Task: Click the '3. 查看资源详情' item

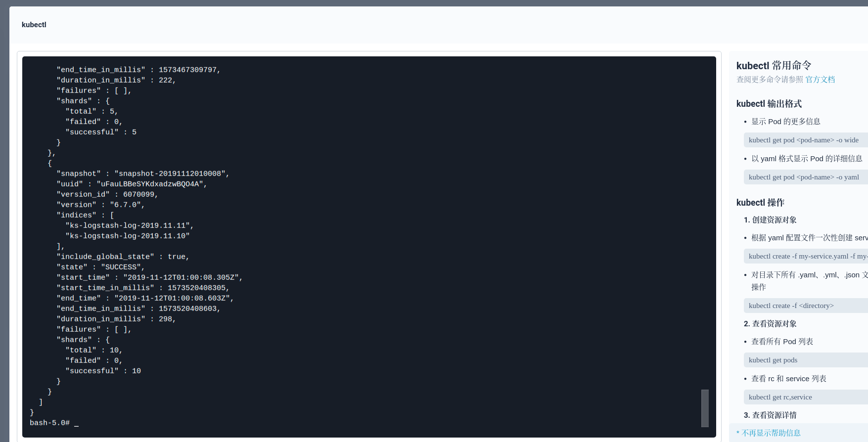Action: [770, 415]
